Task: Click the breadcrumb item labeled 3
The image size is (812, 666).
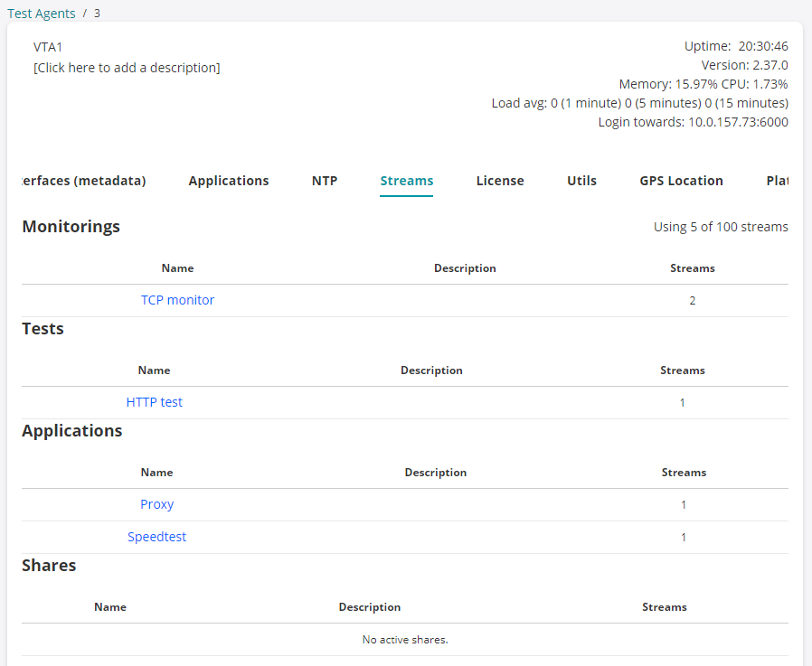Action: 98,14
